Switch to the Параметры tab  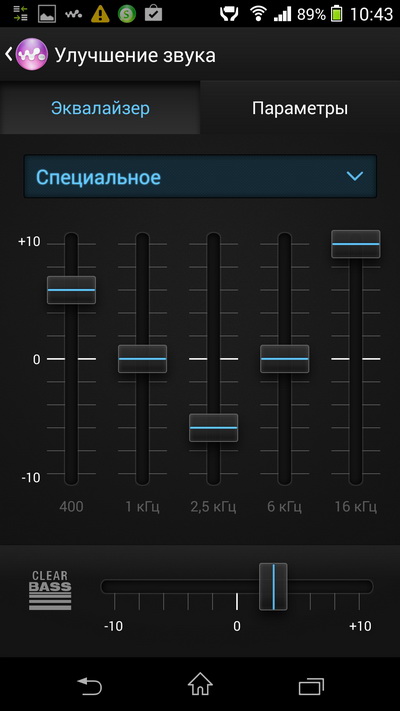click(x=300, y=108)
